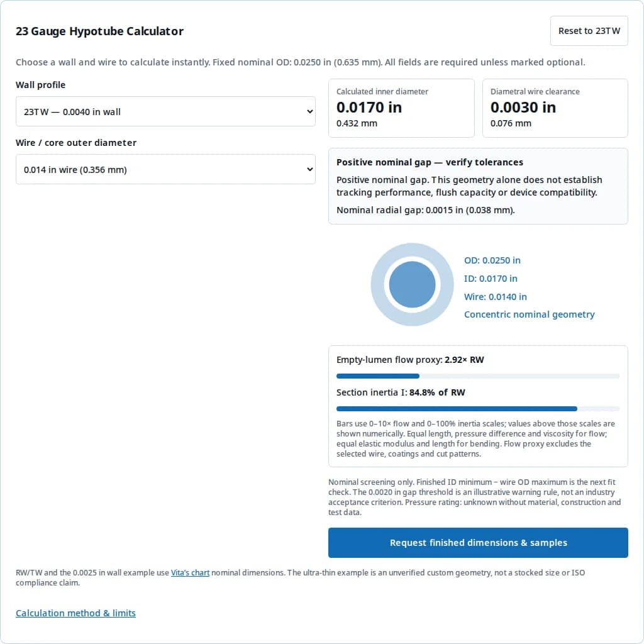
Task: Select the Diametral wire clearance card
Action: pos(555,108)
